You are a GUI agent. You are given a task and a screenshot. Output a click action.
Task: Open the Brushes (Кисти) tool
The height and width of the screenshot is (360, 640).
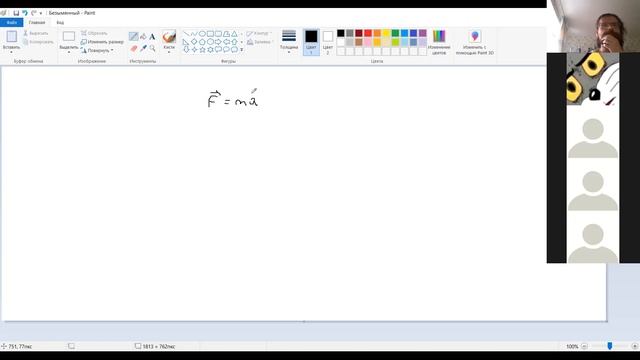coord(169,37)
